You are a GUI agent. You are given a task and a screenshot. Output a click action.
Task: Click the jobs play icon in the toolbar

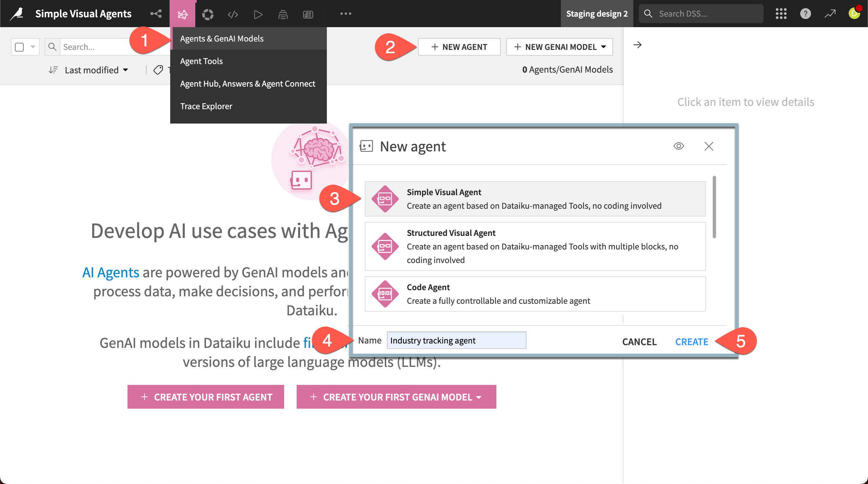pyautogui.click(x=258, y=14)
